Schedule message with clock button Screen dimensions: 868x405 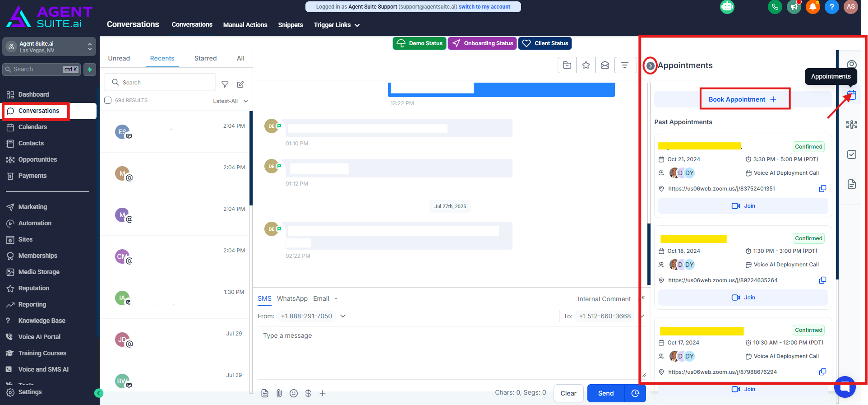(635, 393)
